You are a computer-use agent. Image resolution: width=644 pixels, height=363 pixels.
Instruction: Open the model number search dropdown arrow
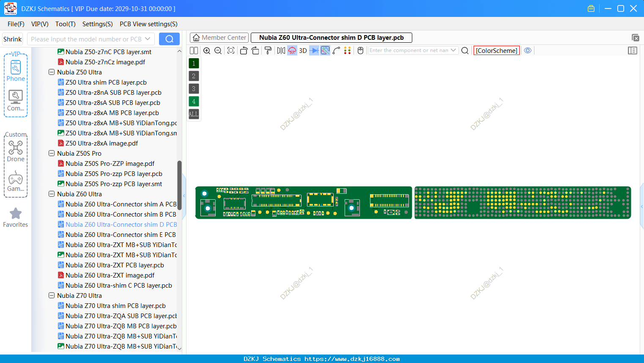[148, 39]
